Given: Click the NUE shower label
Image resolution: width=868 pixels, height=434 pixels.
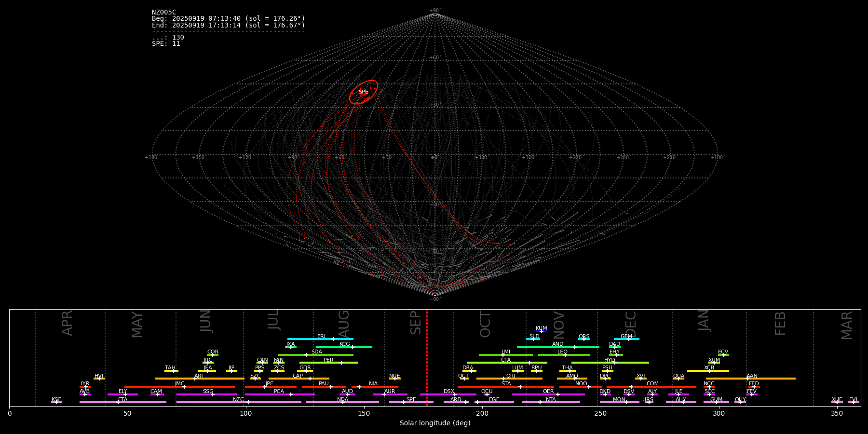Looking at the screenshot, I should pos(394,376).
